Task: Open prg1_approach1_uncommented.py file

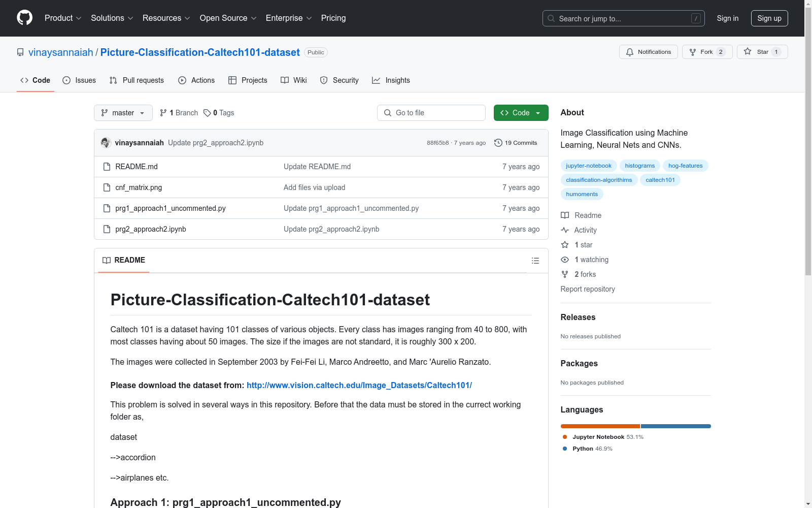Action: click(171, 208)
